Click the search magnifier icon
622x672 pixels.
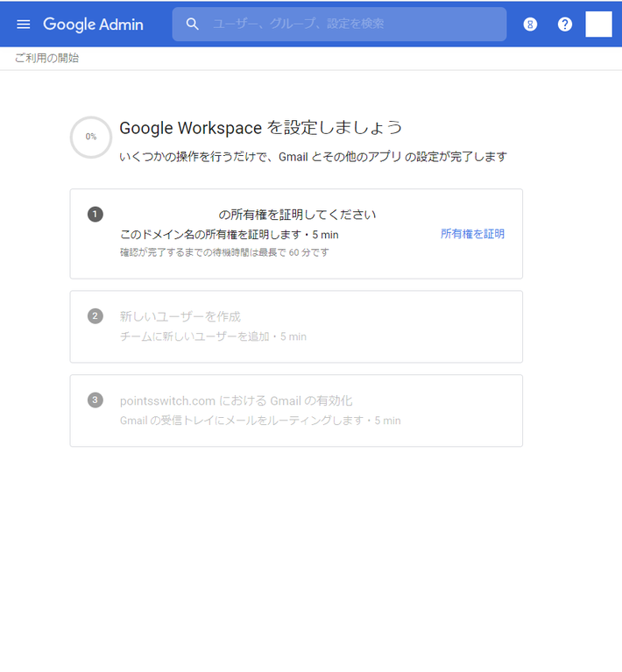[x=193, y=24]
